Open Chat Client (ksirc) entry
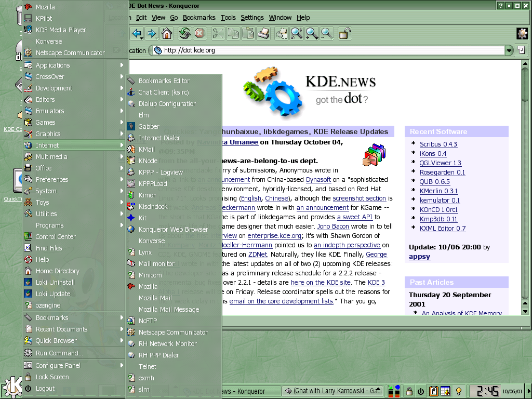Viewport: 532px width, 399px height. click(174, 92)
